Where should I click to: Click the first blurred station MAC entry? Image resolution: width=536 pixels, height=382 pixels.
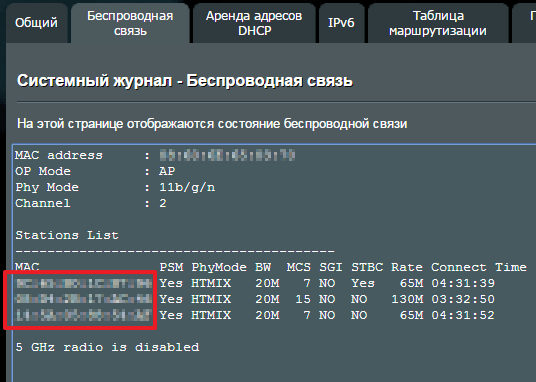(84, 284)
